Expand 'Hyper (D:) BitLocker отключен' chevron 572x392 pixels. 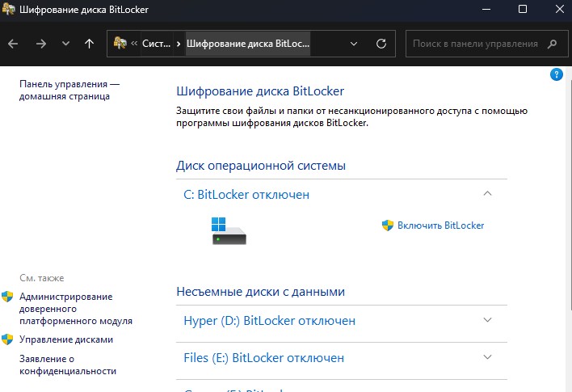(487, 320)
